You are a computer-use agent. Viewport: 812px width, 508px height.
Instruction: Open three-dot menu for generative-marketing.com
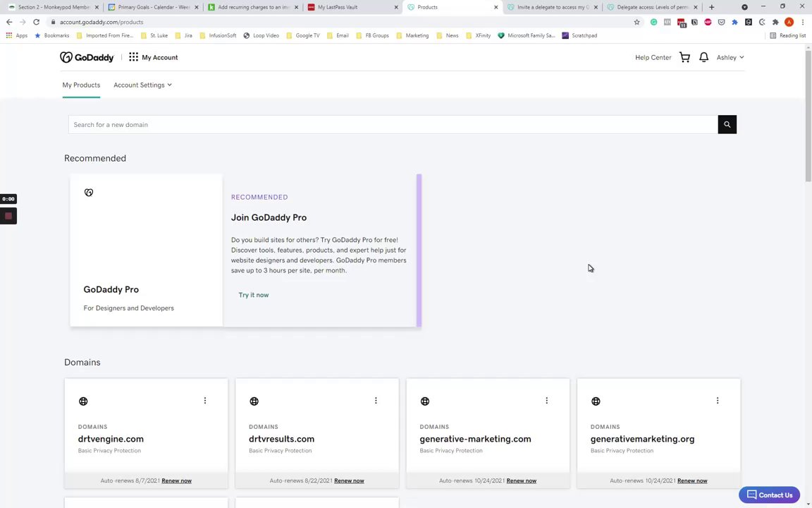tap(546, 401)
